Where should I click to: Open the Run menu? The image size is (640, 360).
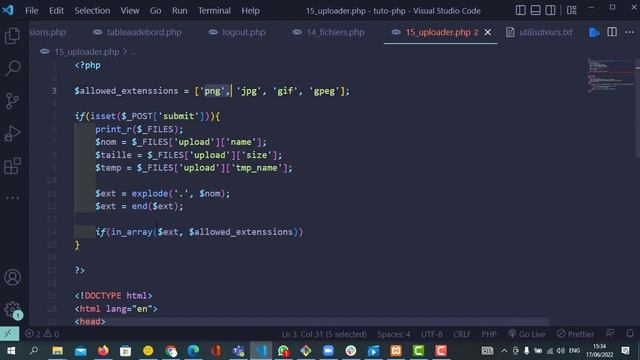pos(180,11)
